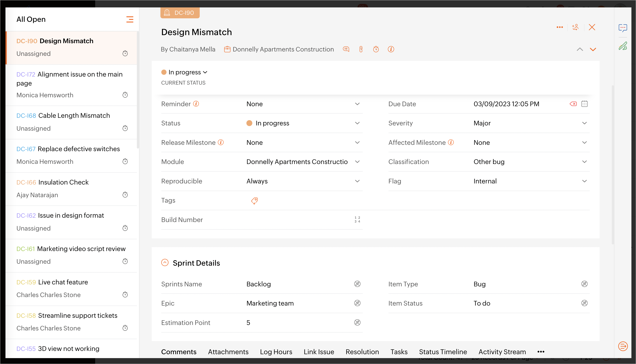Click the tag icon in Tags field
The height and width of the screenshot is (364, 636).
[x=255, y=200]
